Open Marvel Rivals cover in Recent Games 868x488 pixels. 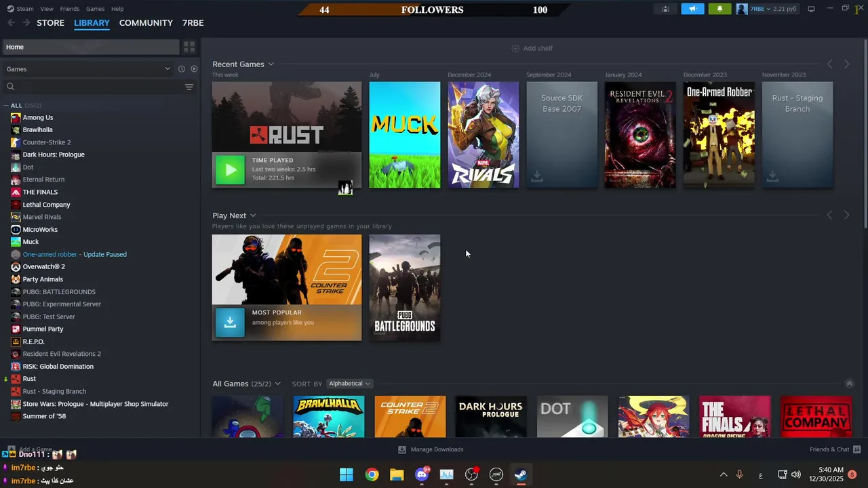click(x=484, y=135)
